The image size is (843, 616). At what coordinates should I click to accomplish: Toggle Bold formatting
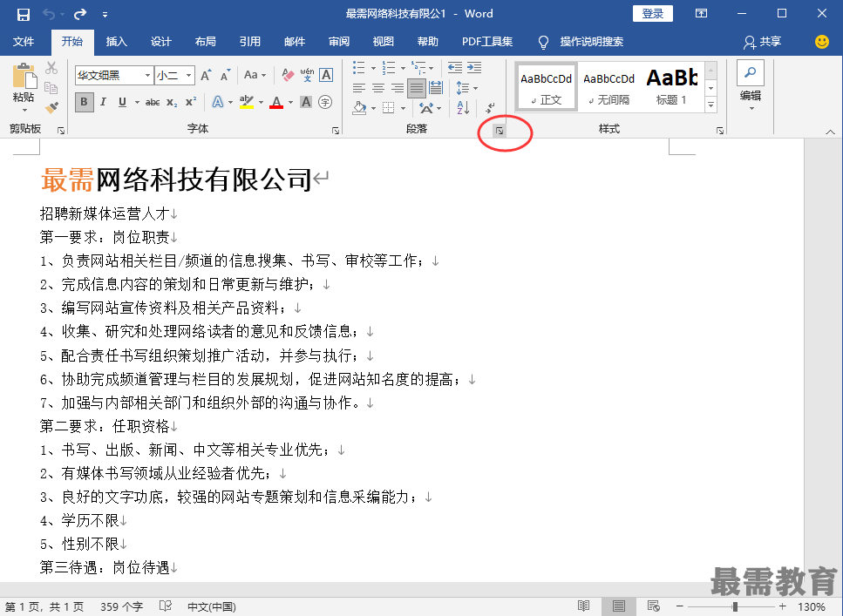pos(84,102)
